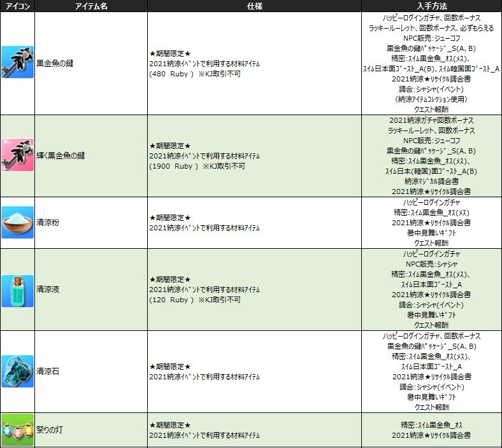Click item name 清涼石
The width and height of the screenshot is (502, 448).
48,372
